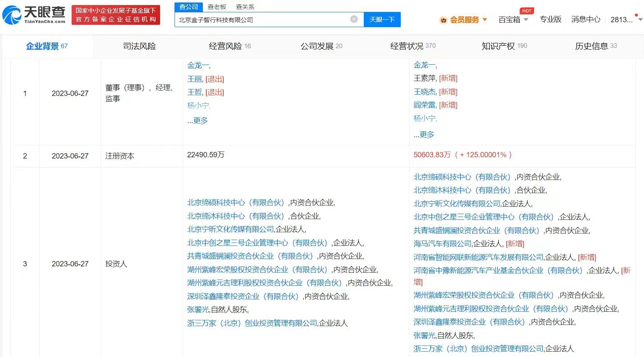Image resolution: width=644 pixels, height=357 pixels.
Task: Expand the 会员服务 dropdown arrow
Action: pyautogui.click(x=485, y=20)
